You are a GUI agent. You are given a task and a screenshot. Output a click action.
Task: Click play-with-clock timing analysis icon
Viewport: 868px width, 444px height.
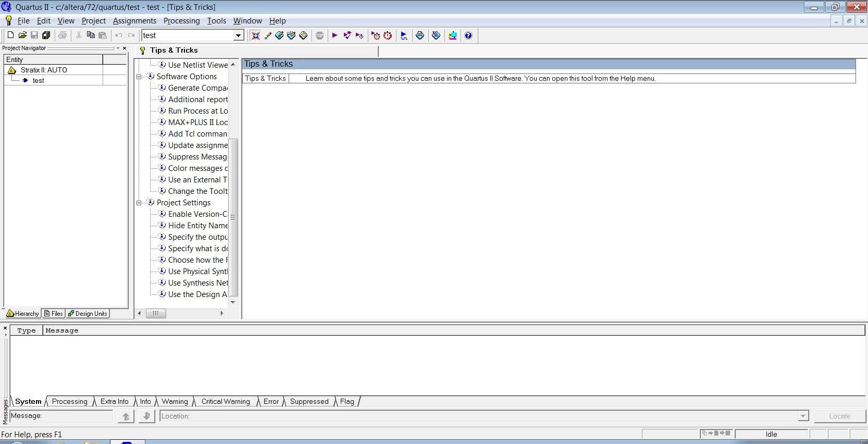tap(359, 35)
